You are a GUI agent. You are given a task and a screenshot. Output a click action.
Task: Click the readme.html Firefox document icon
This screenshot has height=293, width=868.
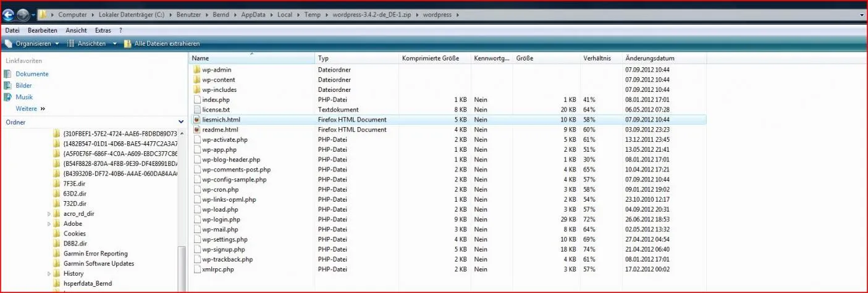tap(197, 130)
